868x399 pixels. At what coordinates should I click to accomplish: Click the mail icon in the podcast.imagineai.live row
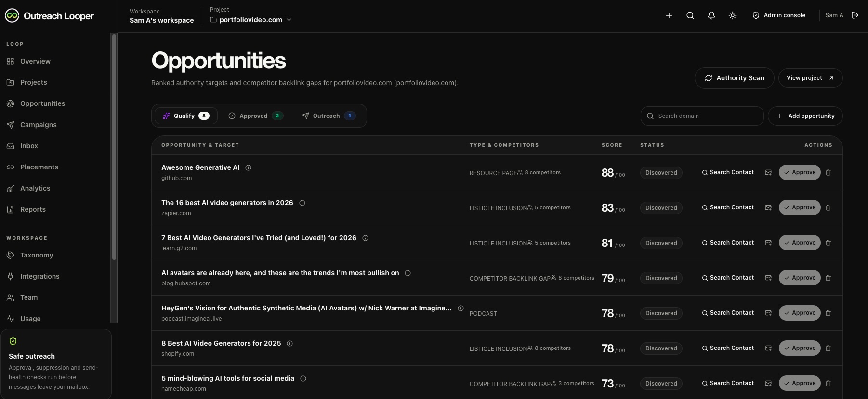coord(768,313)
